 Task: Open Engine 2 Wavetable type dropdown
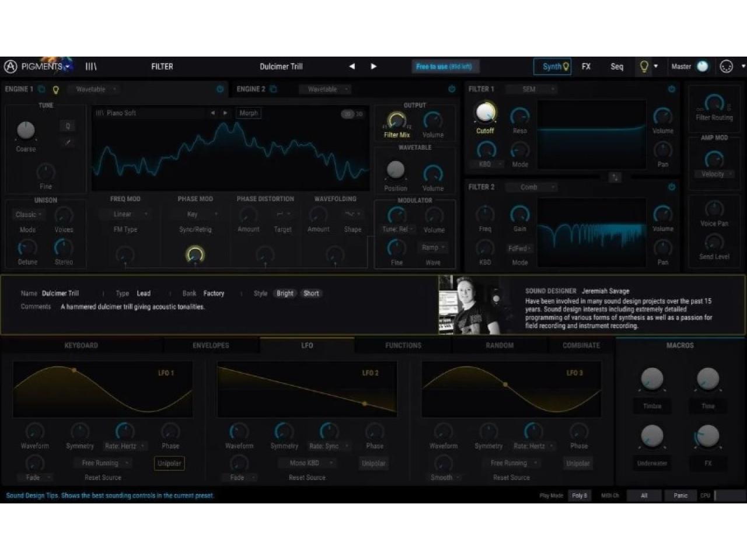coord(326,89)
